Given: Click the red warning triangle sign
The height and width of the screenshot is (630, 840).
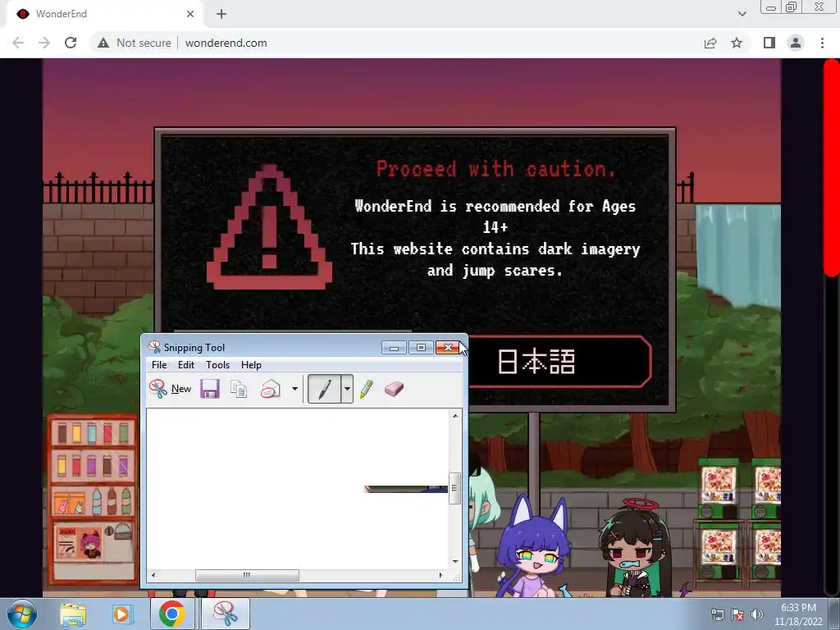Looking at the screenshot, I should [269, 227].
